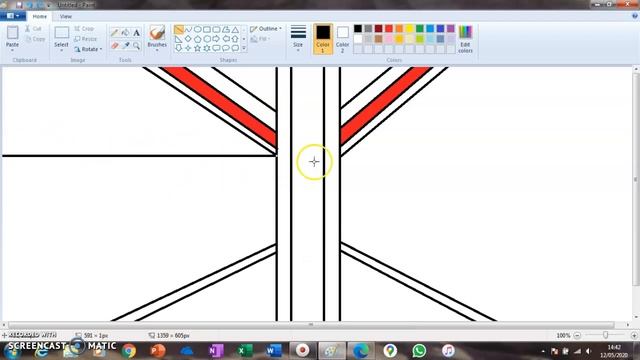
Task: Choose the Rectangle shape
Action: pos(207,29)
